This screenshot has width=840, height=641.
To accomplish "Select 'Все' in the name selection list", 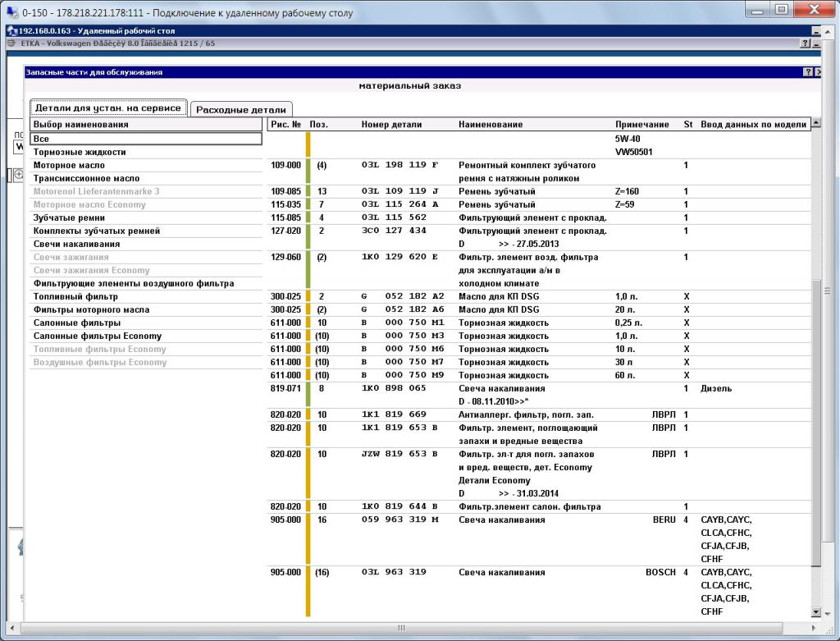I will click(x=146, y=139).
